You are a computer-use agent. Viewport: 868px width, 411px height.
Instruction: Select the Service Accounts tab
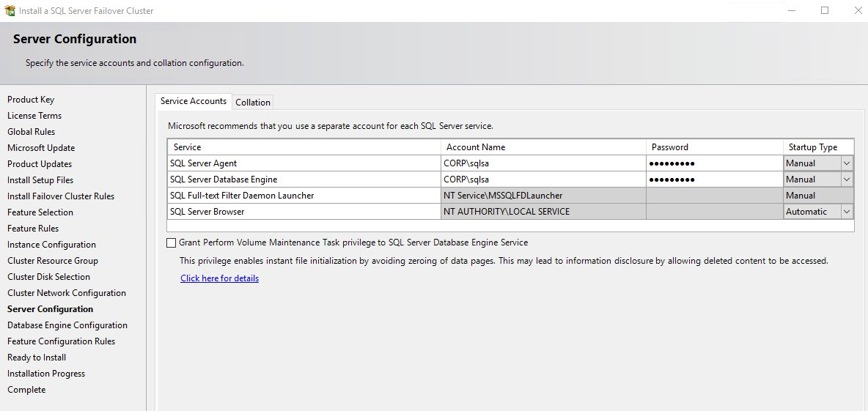click(x=194, y=101)
